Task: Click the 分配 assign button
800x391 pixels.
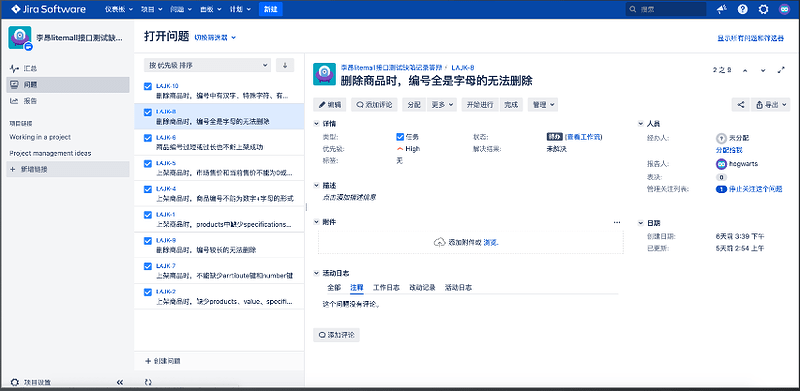Action: [x=414, y=105]
